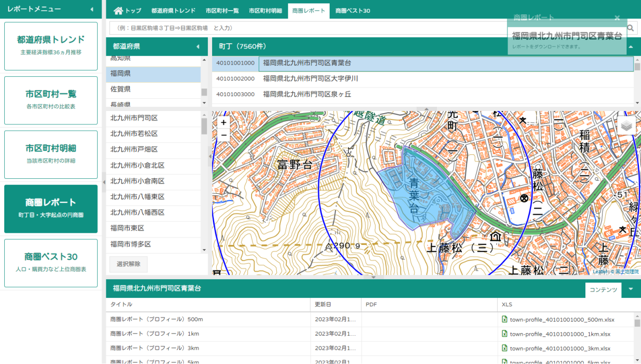Select the 商圏レポート（プロフィール）3km row title

pos(155,348)
